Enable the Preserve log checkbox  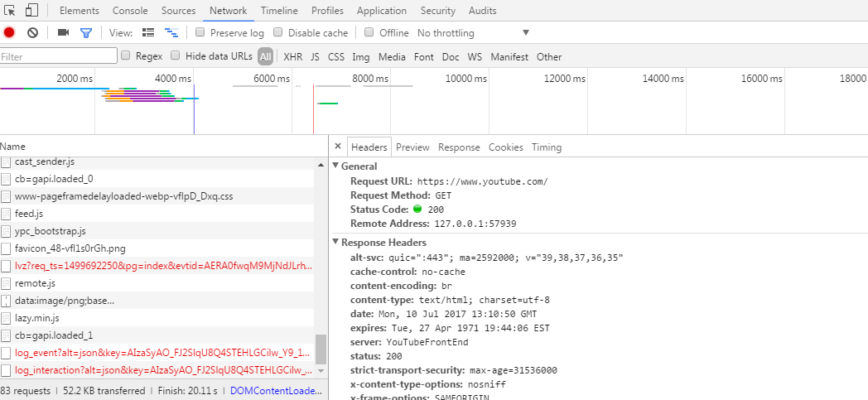click(200, 33)
